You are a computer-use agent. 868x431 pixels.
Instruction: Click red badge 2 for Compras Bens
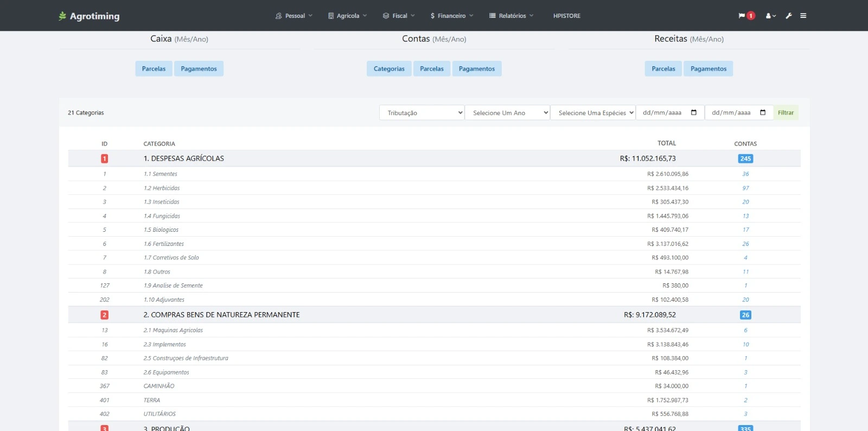105,315
